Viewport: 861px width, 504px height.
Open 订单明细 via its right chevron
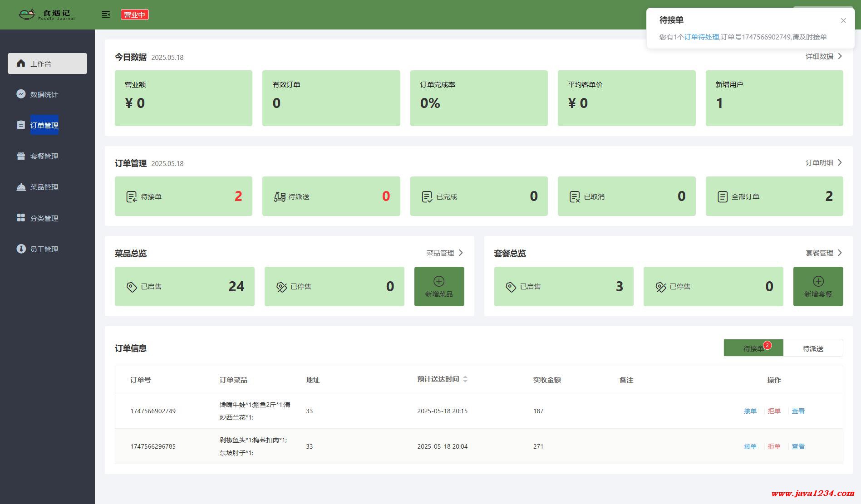click(840, 162)
